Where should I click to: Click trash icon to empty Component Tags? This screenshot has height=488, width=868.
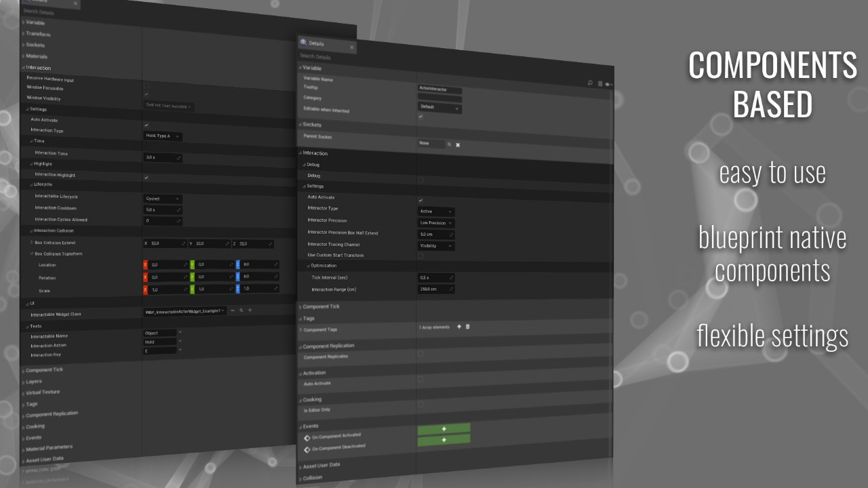[468, 327]
